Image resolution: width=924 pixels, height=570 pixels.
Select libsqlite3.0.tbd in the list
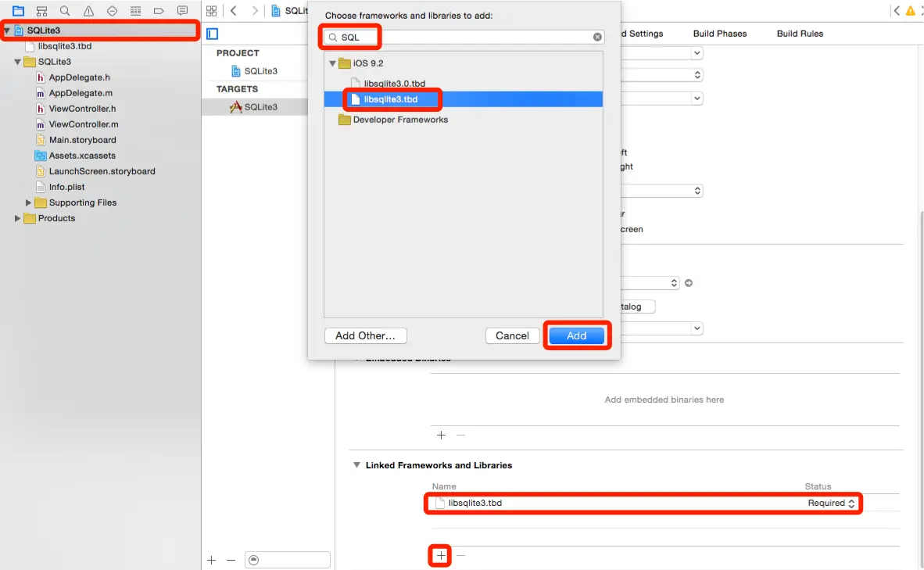pyautogui.click(x=394, y=84)
